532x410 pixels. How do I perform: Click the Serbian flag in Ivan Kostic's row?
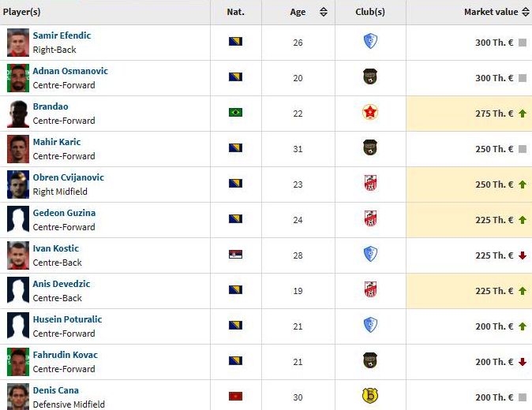pyautogui.click(x=235, y=254)
